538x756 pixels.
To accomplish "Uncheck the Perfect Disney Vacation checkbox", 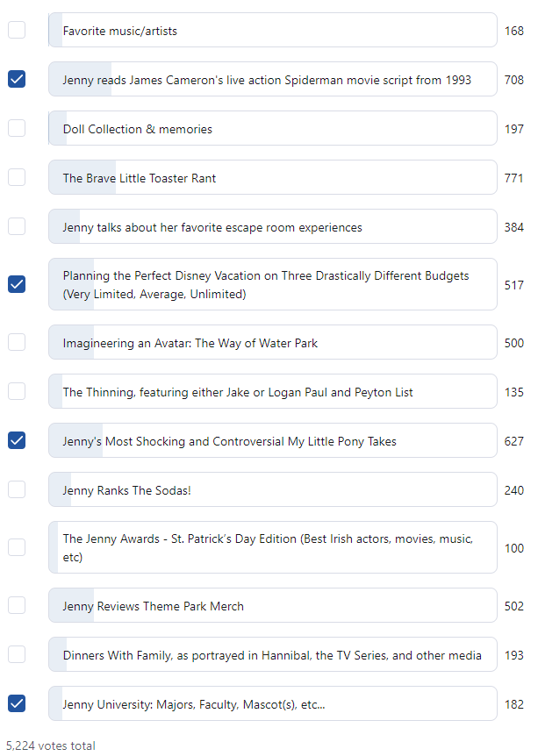I will (17, 284).
